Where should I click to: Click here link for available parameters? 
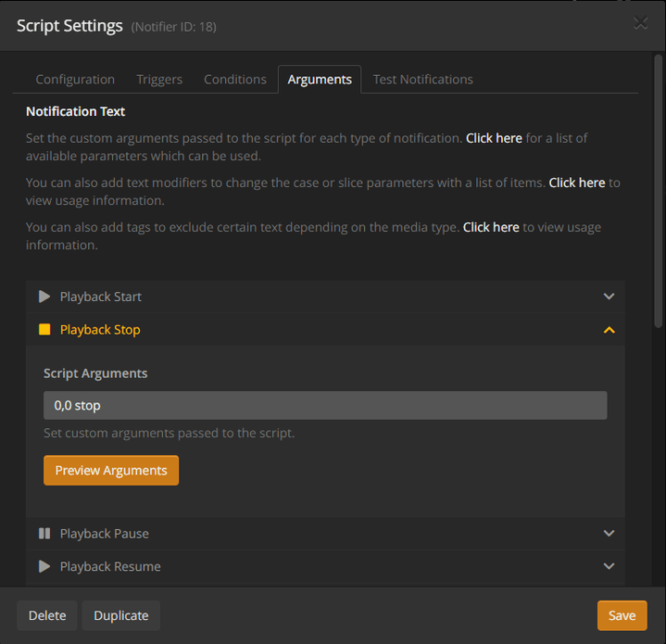tap(494, 138)
